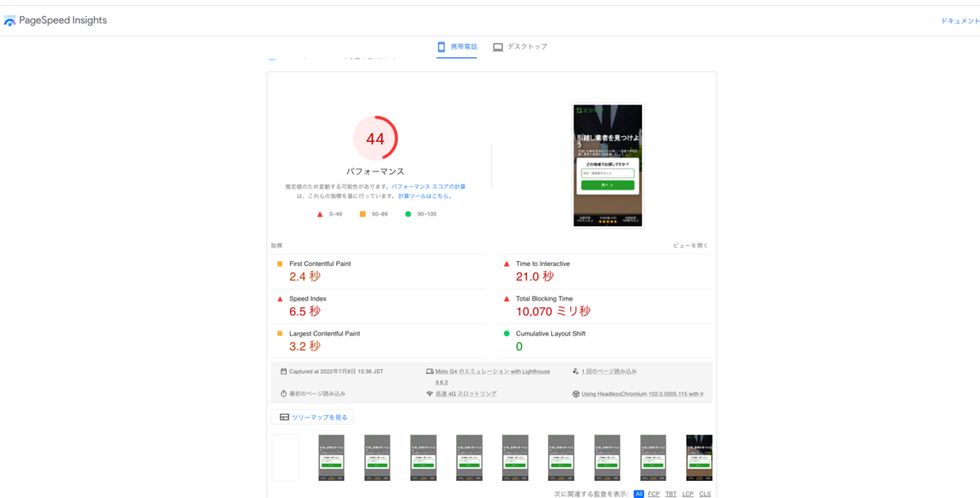
Task: Click the ツリーマップを見る button
Action: coord(313,417)
